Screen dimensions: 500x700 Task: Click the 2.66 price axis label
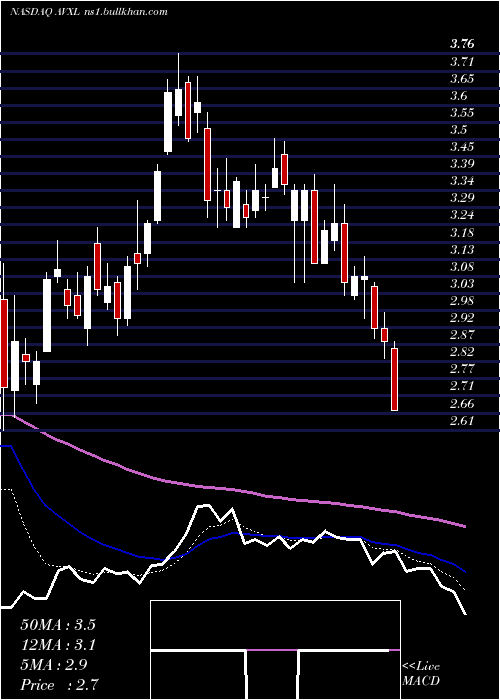[x=462, y=404]
